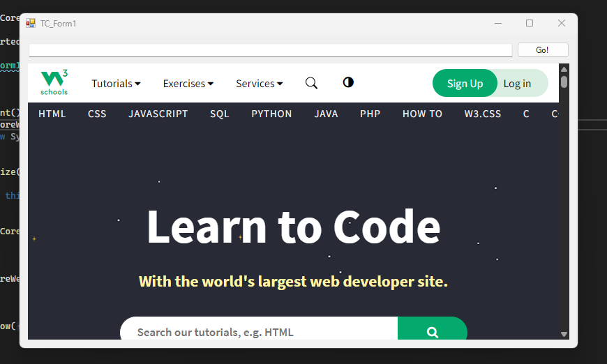607x364 pixels.
Task: Open the Services dropdown menu
Action: pos(259,84)
